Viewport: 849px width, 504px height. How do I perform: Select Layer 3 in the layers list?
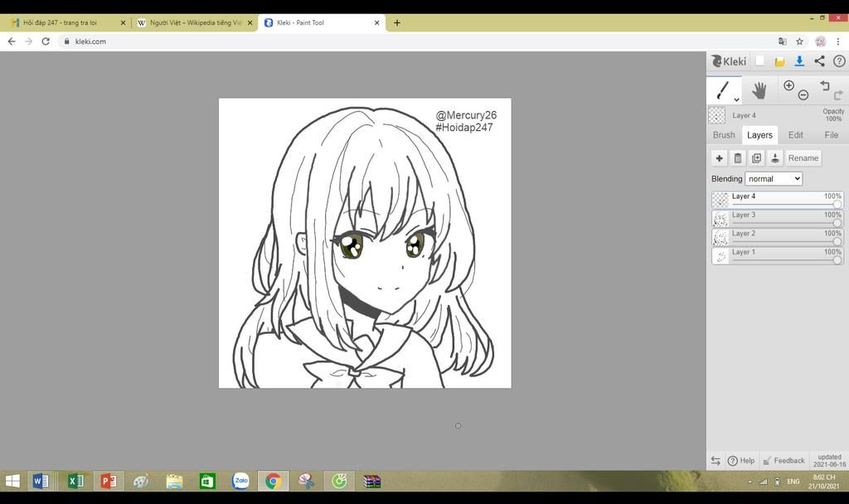(x=777, y=218)
